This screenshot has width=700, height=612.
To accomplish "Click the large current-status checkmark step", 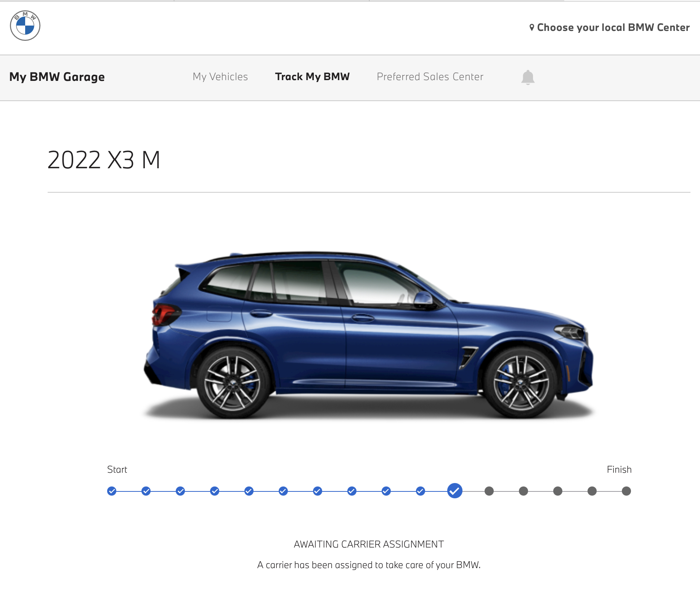I will pyautogui.click(x=455, y=491).
